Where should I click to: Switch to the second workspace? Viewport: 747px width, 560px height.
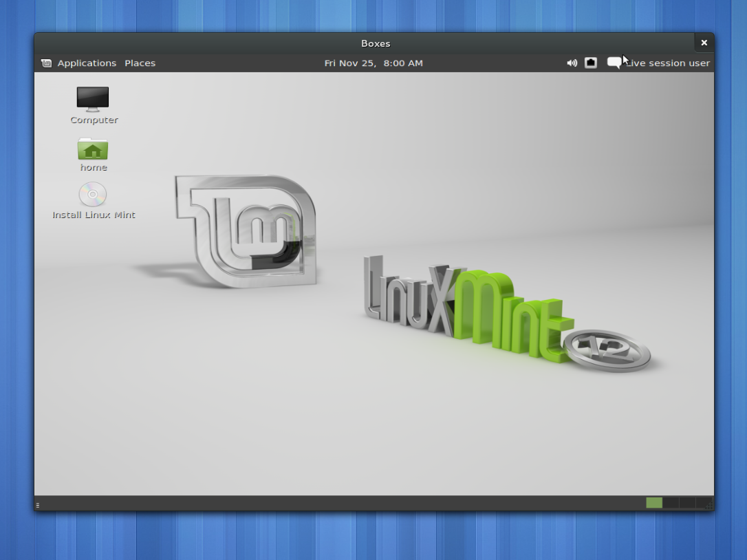point(671,503)
